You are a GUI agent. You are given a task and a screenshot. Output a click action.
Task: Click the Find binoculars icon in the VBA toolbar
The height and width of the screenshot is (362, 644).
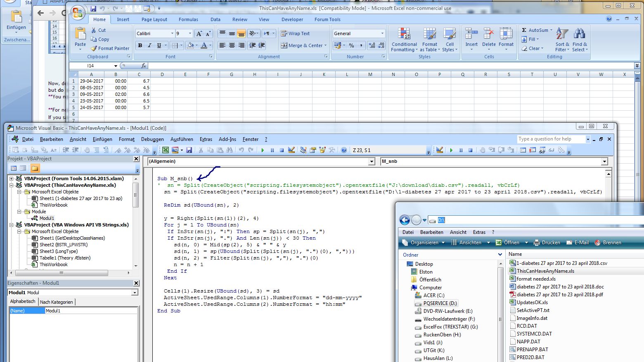coord(230,150)
